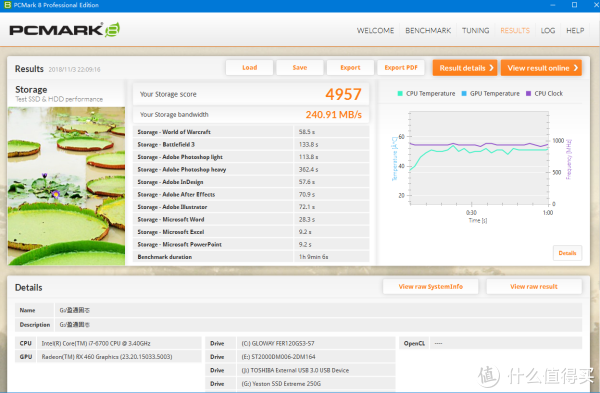Switch to the BENCHMARK tab
This screenshot has width=600, height=393.
(x=428, y=31)
